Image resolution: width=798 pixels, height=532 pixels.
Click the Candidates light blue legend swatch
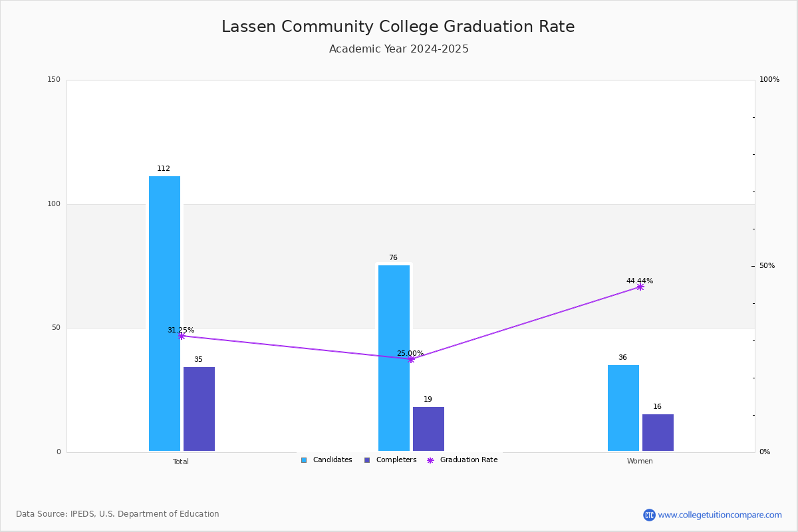(x=304, y=460)
